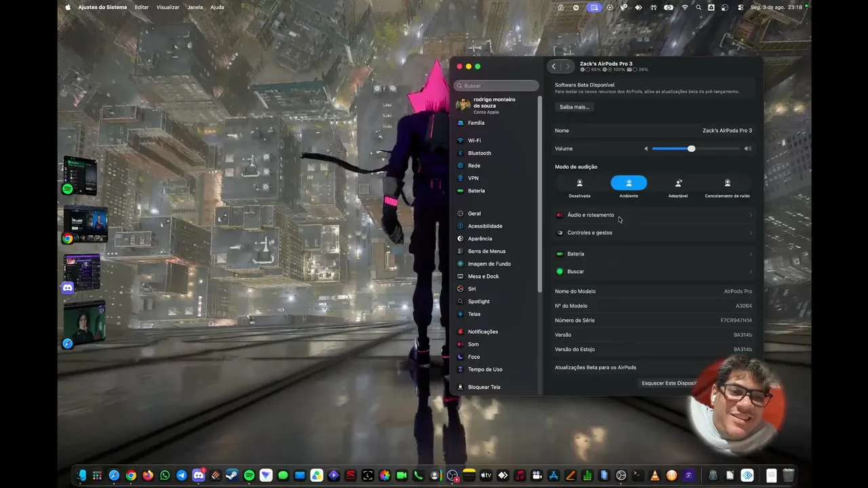Select Geral in the settings sidebar

coord(496,213)
